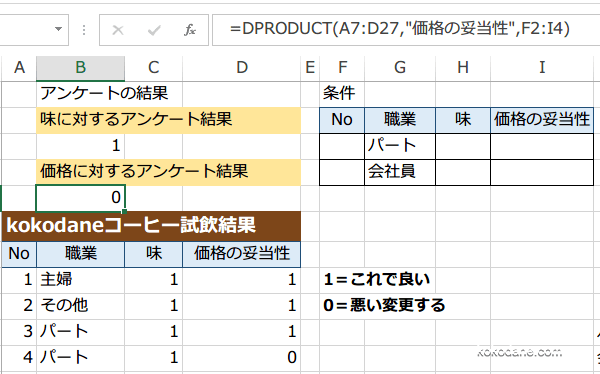Click the cell reading アンケートの結果
This screenshot has width=600, height=374.
[104, 94]
